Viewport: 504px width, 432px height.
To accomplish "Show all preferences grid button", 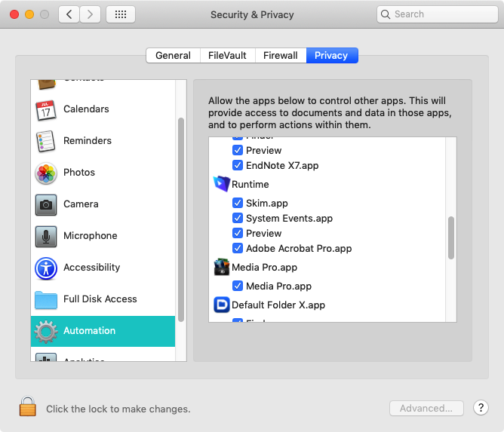I will [121, 14].
